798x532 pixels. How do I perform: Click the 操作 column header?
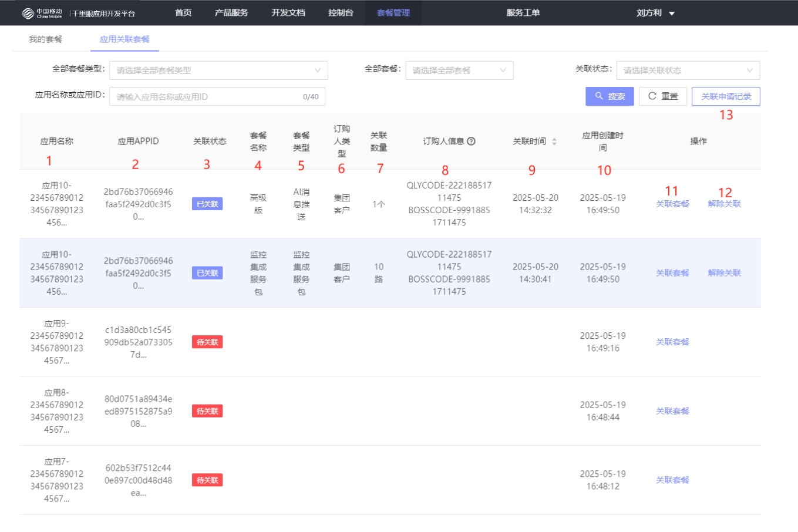[698, 142]
